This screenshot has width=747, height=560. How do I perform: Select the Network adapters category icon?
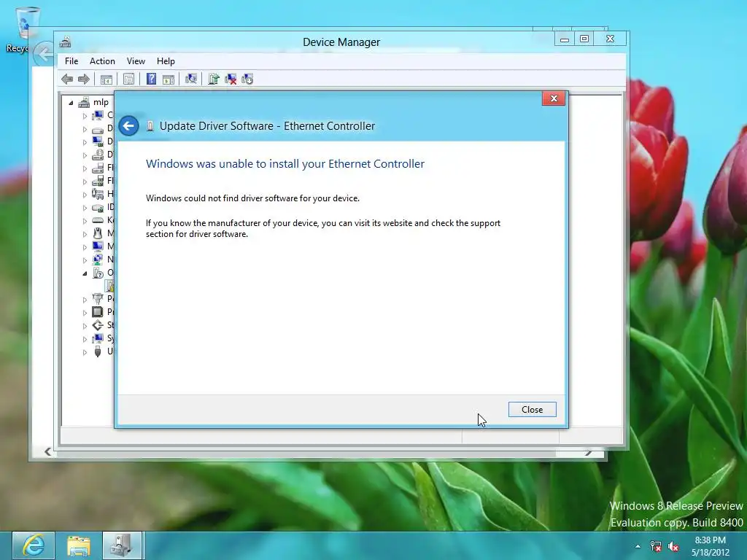click(98, 260)
